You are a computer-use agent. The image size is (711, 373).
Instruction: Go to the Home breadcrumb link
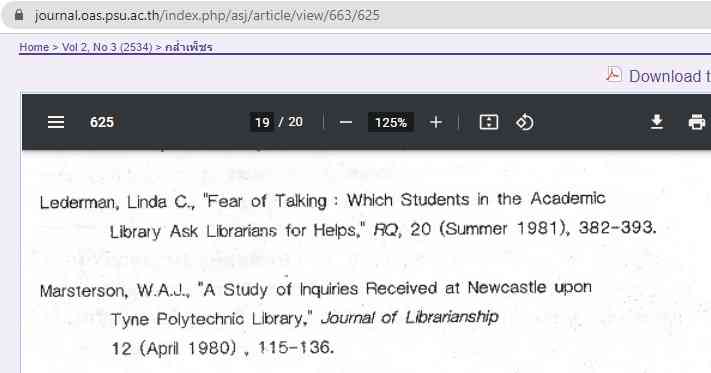pyautogui.click(x=34, y=47)
